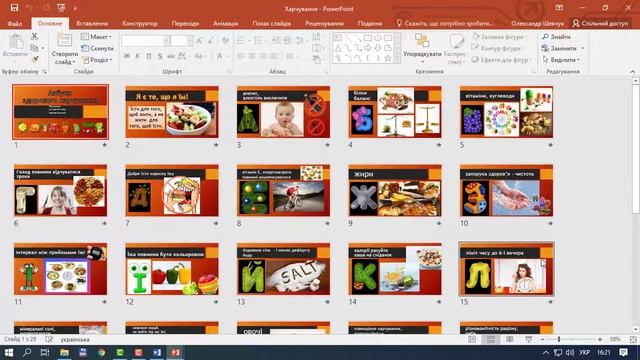640x360 pixels.
Task: Click the vertical scrollbar thumb
Action: tap(636, 149)
